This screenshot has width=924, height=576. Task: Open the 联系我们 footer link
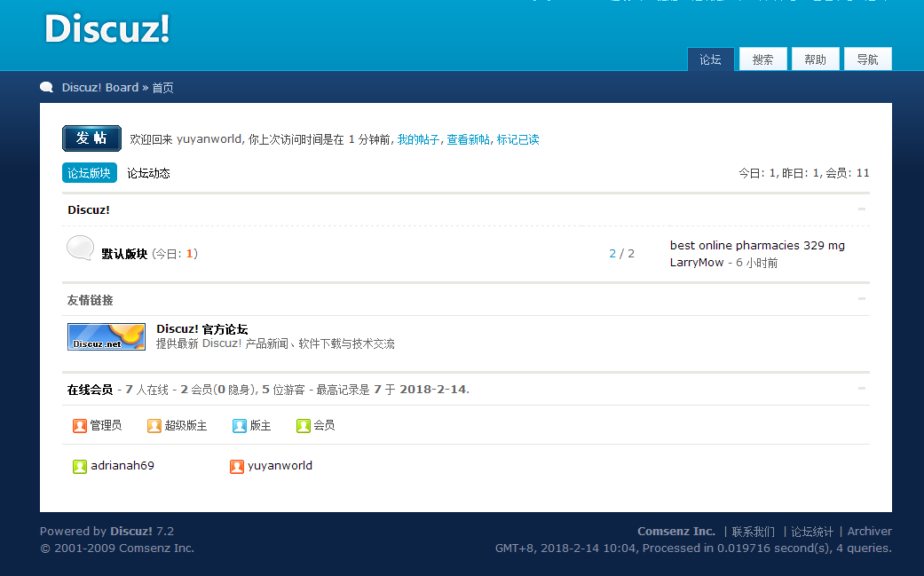coord(753,532)
